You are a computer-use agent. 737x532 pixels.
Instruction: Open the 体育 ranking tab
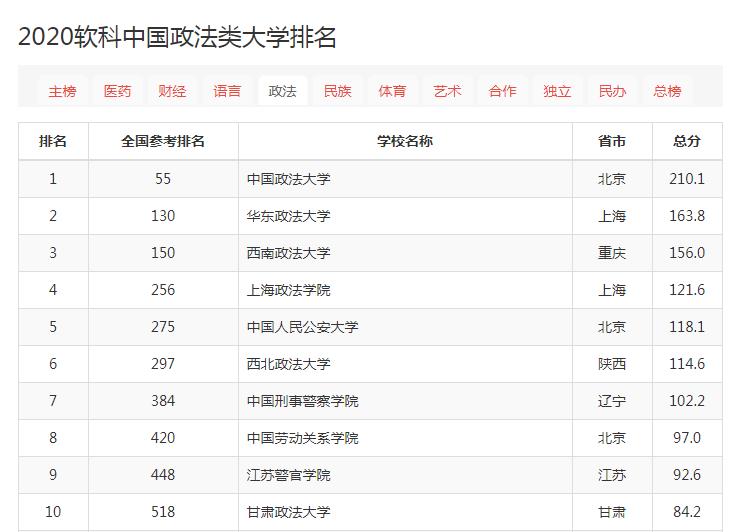click(392, 91)
